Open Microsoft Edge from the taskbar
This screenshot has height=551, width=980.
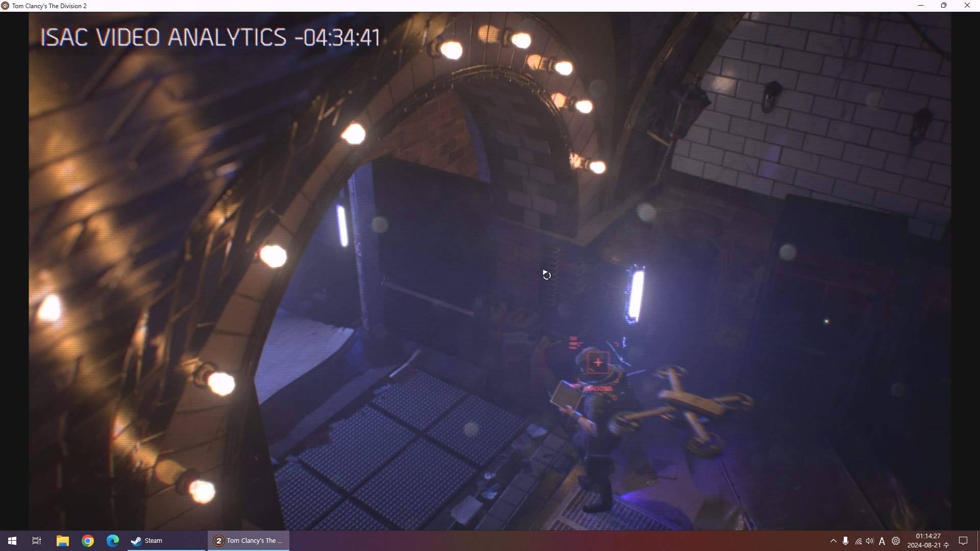coord(113,541)
